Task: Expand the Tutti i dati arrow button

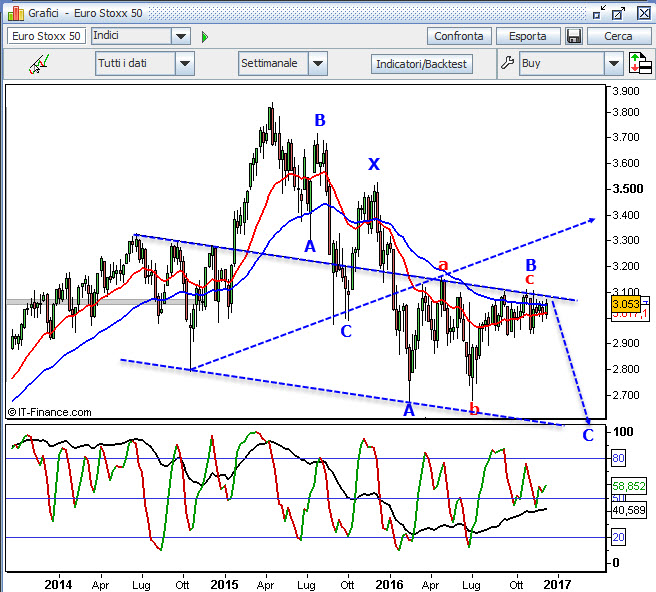Action: 185,64
